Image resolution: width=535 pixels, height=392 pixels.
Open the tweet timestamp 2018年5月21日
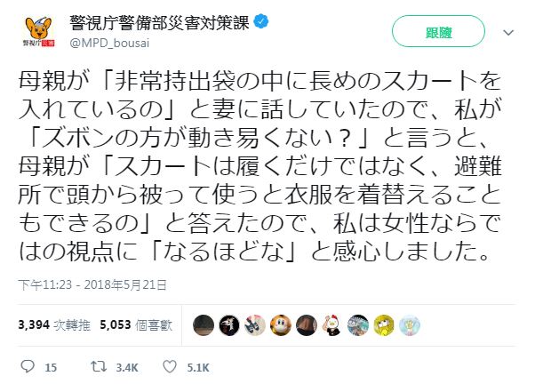96,284
